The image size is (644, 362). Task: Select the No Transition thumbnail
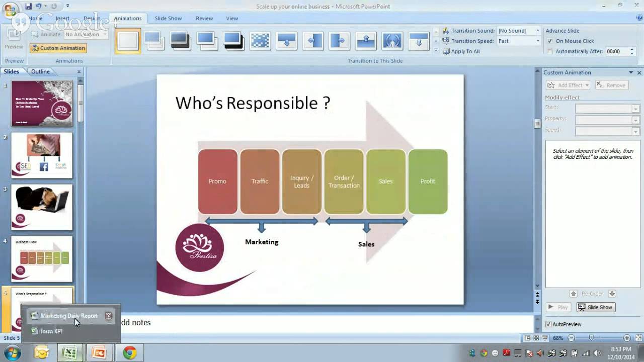click(x=128, y=41)
